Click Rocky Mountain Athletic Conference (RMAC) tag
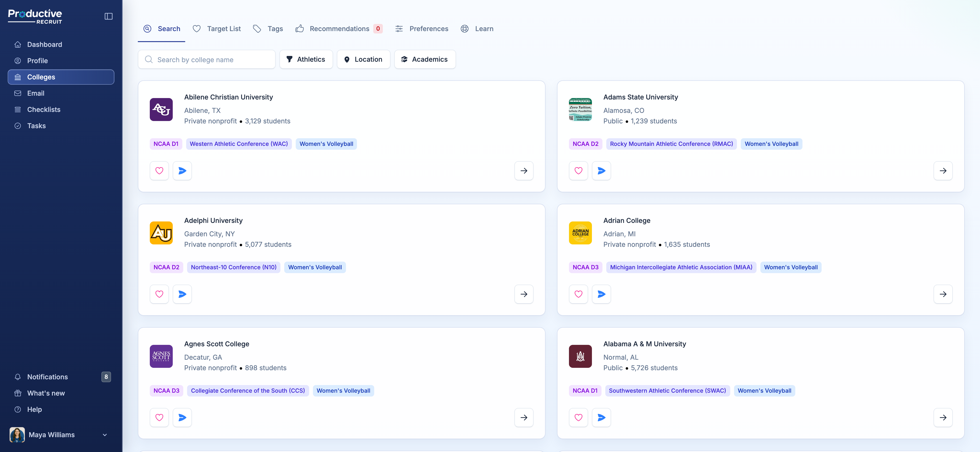 671,144
